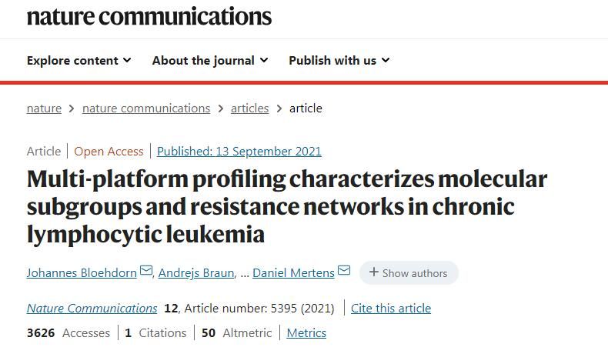Expand the Explore content menu

click(79, 61)
